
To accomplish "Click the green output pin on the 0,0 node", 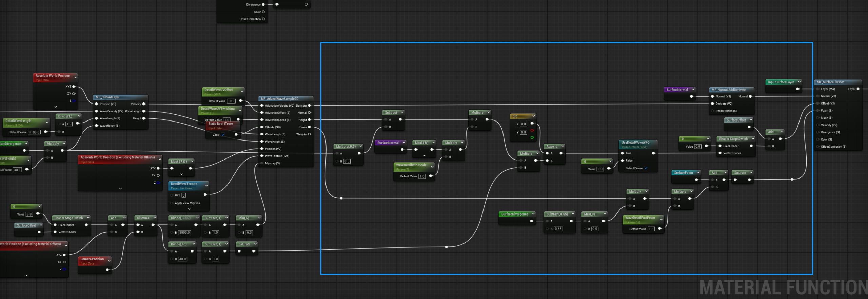I will click(x=532, y=137).
